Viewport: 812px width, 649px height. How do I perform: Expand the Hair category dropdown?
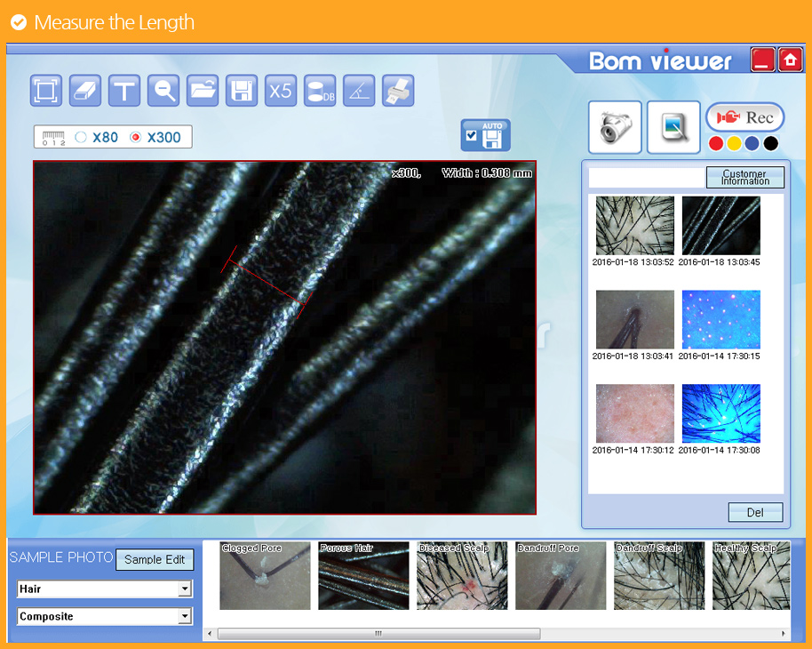tap(185, 589)
